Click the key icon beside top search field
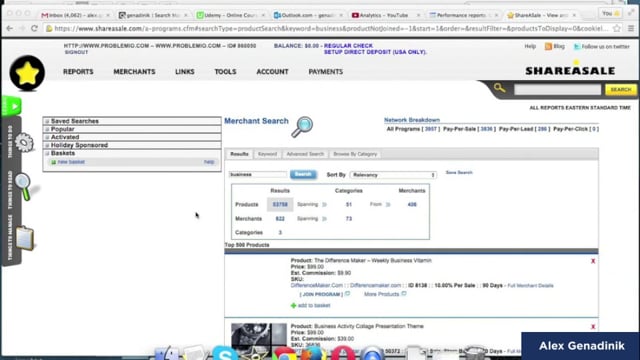Screen dimensions: 640x360 pos(499,88)
